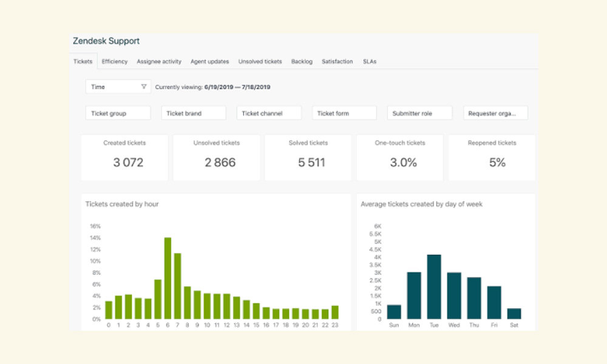The width and height of the screenshot is (607, 364).
Task: Click the date range 6/19/2019 — 7/18/2019
Action: click(237, 87)
